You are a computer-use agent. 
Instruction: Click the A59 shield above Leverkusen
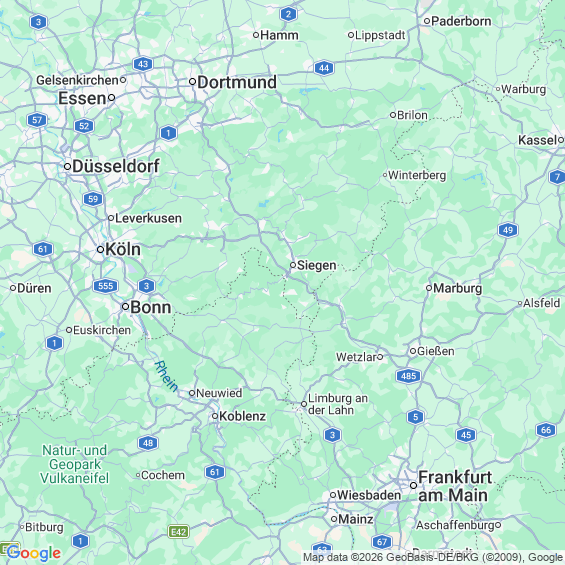pos(93,199)
